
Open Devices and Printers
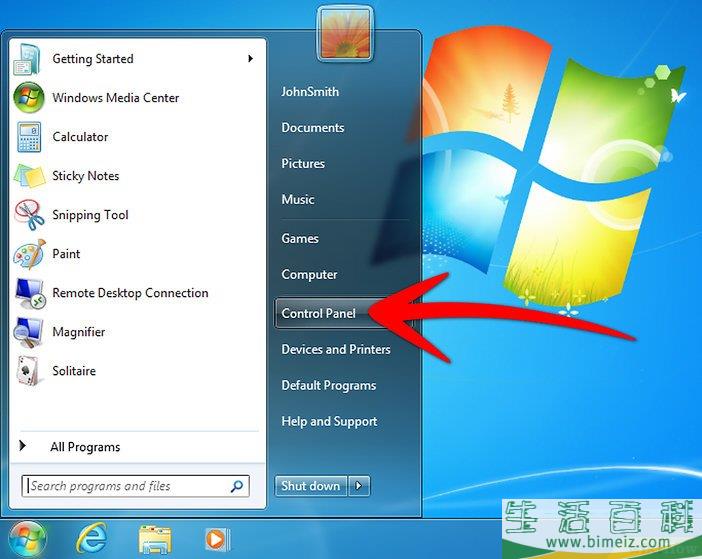[x=336, y=349]
